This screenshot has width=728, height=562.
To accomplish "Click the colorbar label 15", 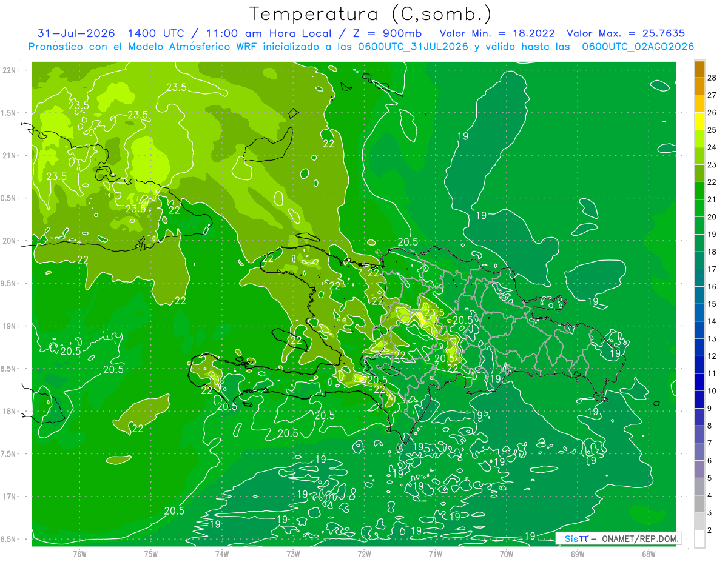I will click(x=713, y=304).
